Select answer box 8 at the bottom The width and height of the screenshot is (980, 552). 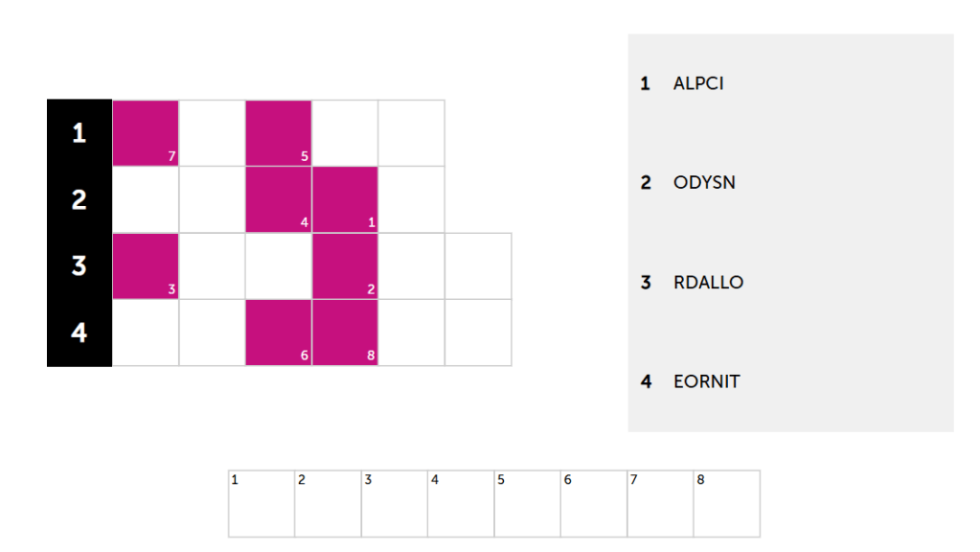(x=726, y=503)
